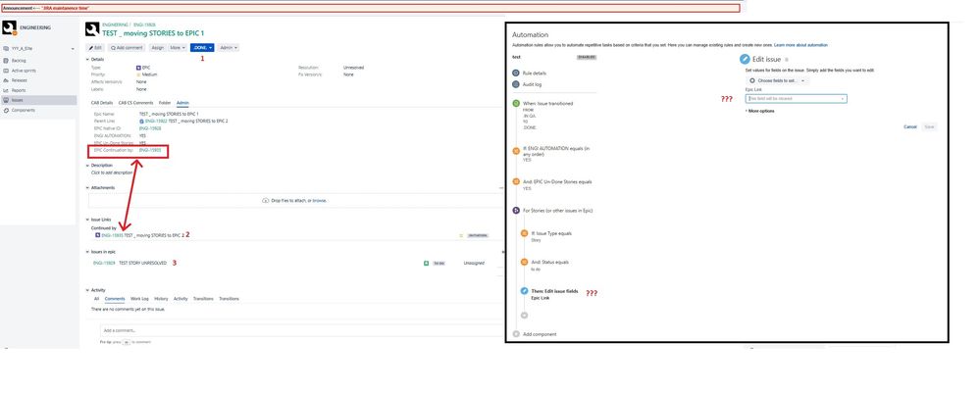This screenshot has height=394, width=980.
Task: Show All activity tab
Action: 96,299
